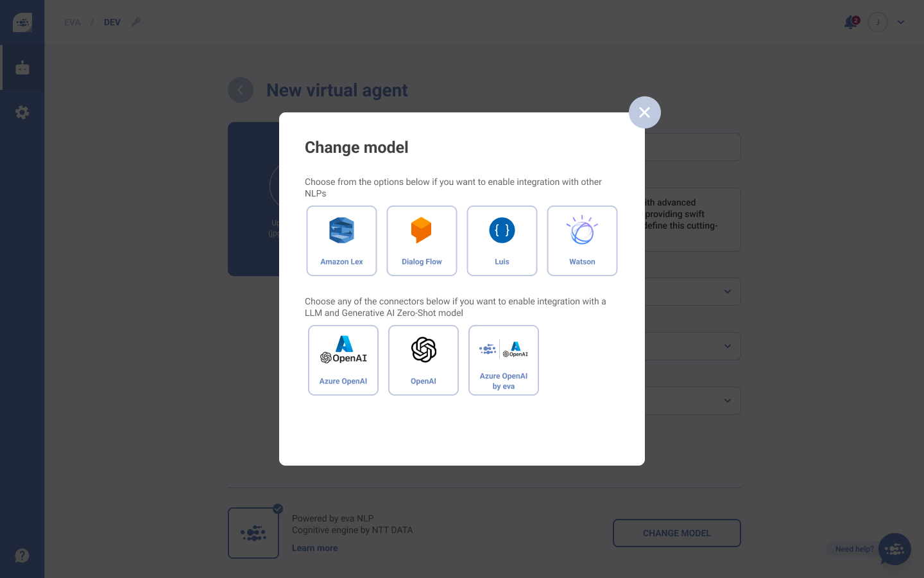Open the notifications bell
Screen dimensions: 924x578
pos(851,22)
